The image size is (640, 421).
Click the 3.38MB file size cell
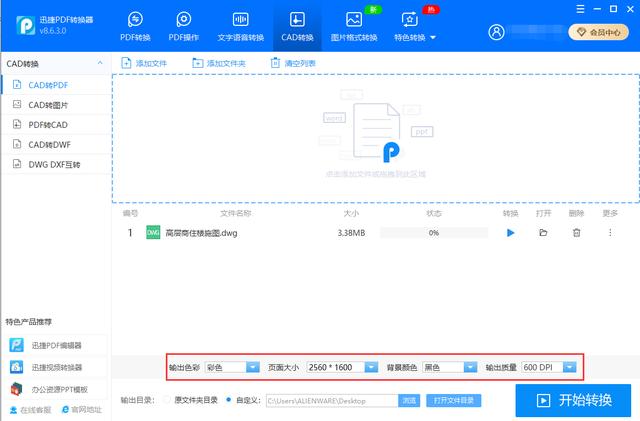[x=351, y=233]
